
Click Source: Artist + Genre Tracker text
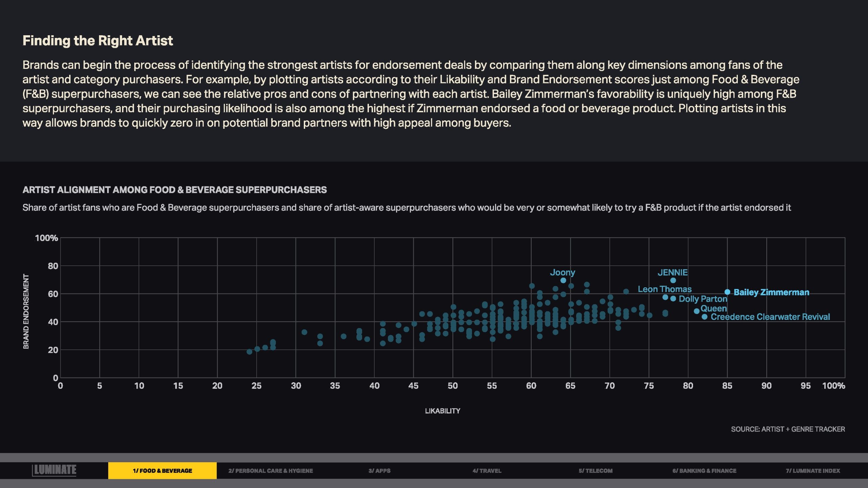pyautogui.click(x=788, y=429)
